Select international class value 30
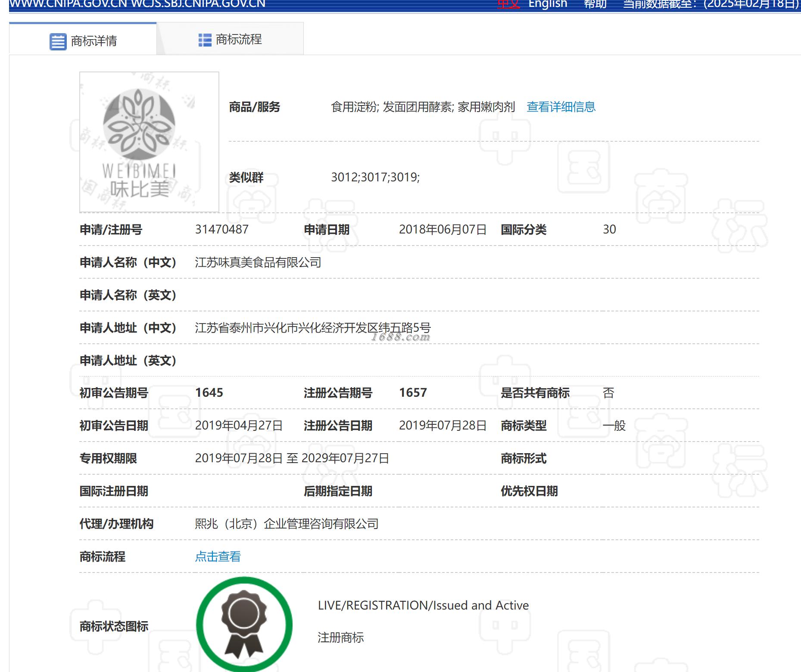Image resolution: width=801 pixels, height=672 pixels. coord(609,229)
